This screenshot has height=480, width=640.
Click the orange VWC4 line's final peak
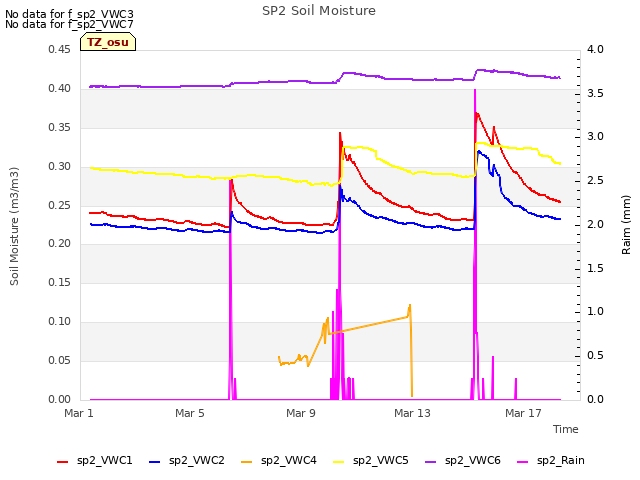(x=410, y=305)
